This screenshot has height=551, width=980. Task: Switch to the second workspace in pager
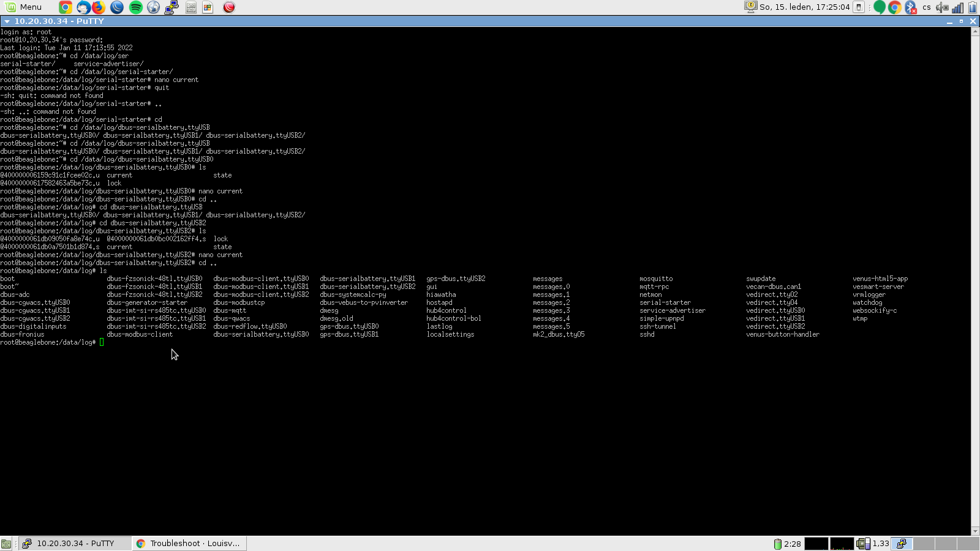click(x=924, y=544)
